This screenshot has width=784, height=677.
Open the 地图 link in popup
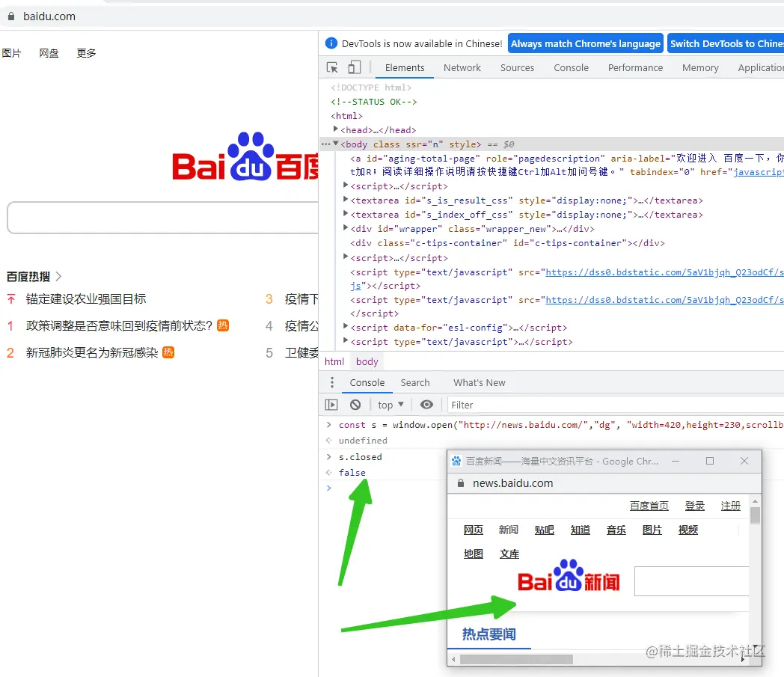(x=473, y=554)
